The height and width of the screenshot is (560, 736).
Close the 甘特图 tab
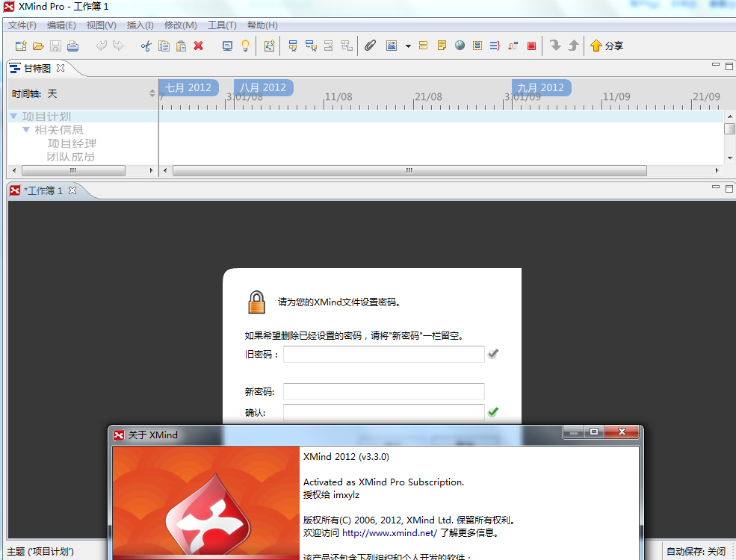61,68
